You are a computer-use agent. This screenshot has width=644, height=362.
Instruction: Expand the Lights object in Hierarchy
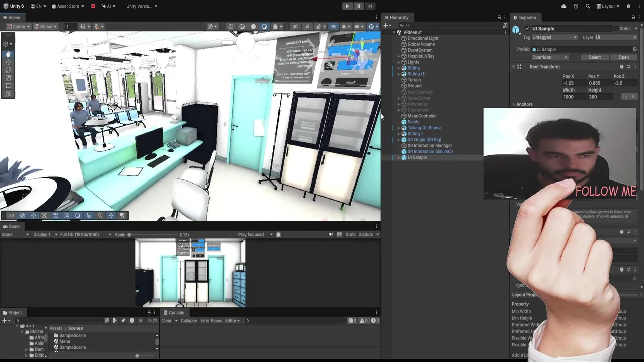[399, 62]
